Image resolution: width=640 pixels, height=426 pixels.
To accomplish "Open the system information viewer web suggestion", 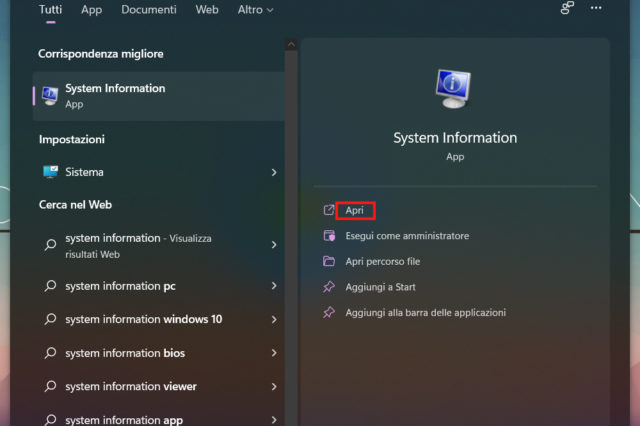I will pyautogui.click(x=130, y=387).
